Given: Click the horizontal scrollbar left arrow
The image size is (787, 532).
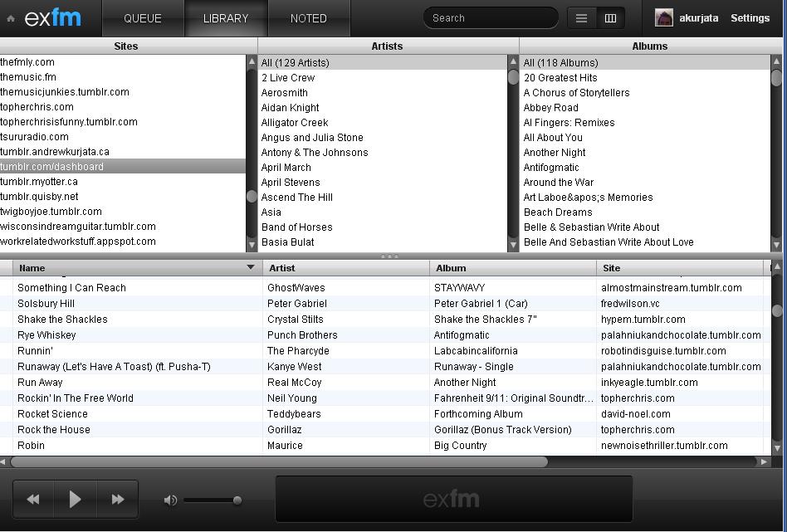Looking at the screenshot, I should [4, 461].
